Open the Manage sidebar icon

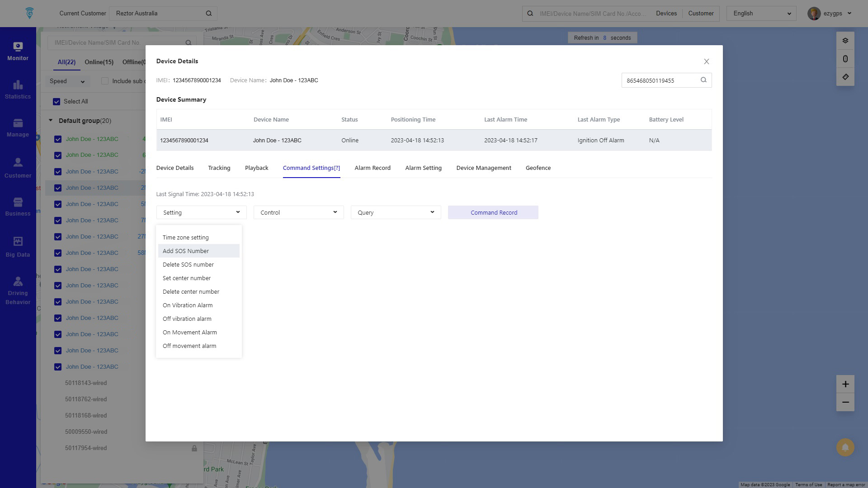(x=18, y=128)
